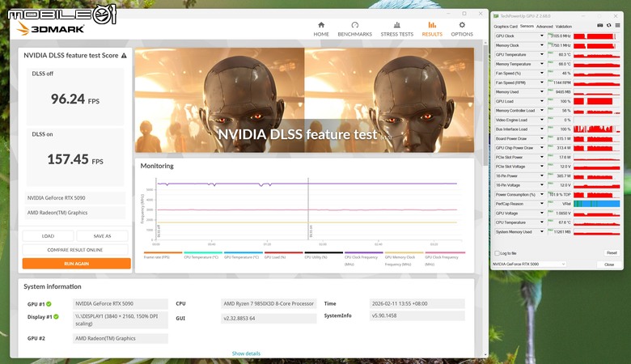Screen dimensions: 631x364
Task: Open the Board Power Draw sensor dropdown
Action: coord(542,138)
